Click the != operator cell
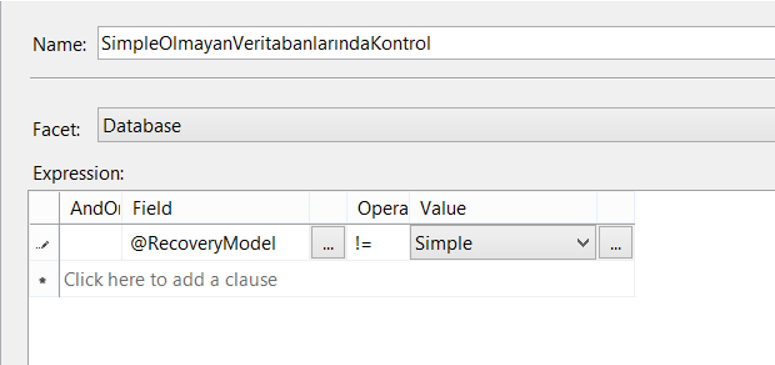This screenshot has width=775, height=365. [378, 243]
